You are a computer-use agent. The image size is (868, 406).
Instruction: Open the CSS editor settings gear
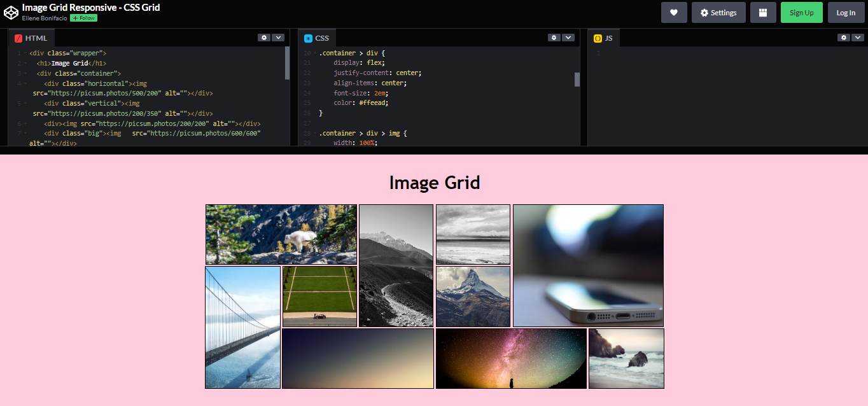click(554, 38)
